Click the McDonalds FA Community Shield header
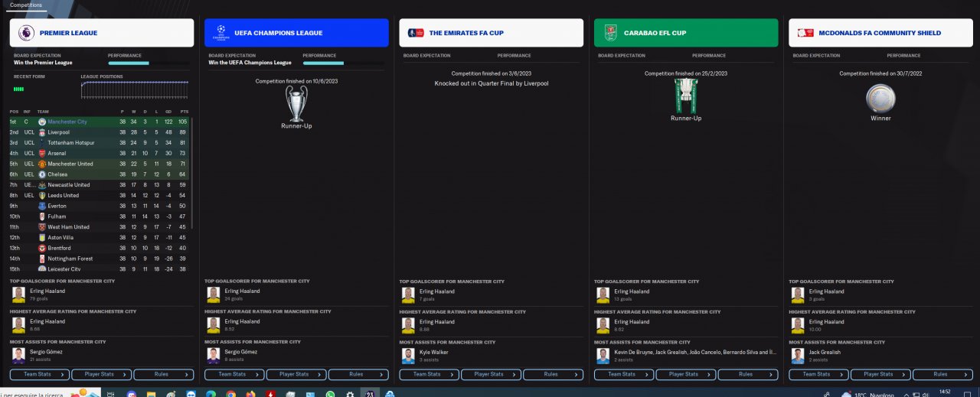The width and height of the screenshot is (980, 397). coord(881,33)
